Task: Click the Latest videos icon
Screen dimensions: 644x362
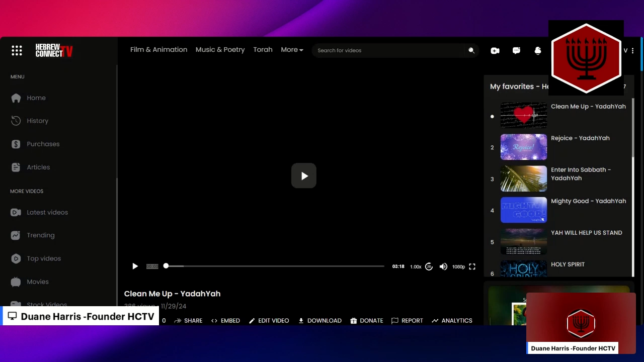Action: click(x=16, y=212)
